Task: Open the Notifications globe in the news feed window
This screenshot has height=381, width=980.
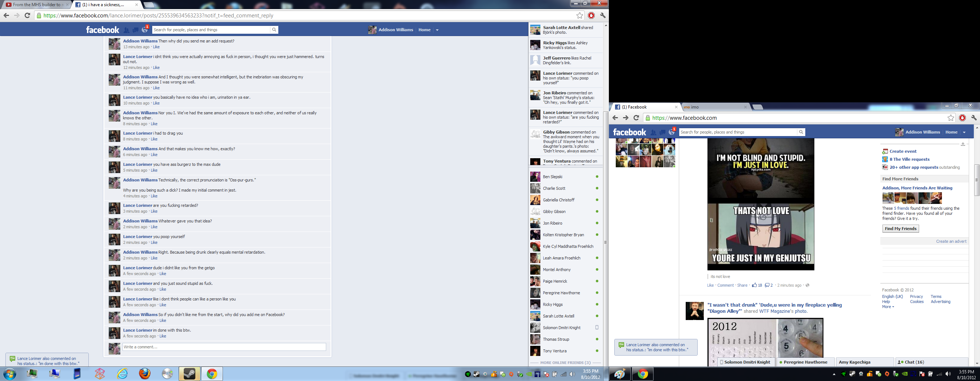Action: pos(672,132)
